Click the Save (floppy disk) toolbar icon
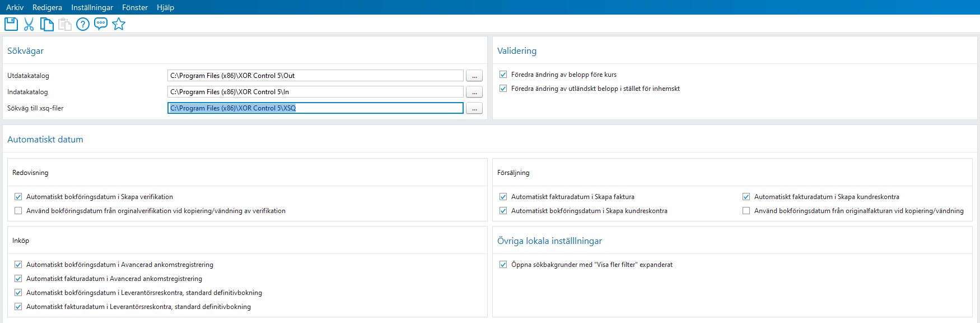Image resolution: width=980 pixels, height=323 pixels. point(11,24)
